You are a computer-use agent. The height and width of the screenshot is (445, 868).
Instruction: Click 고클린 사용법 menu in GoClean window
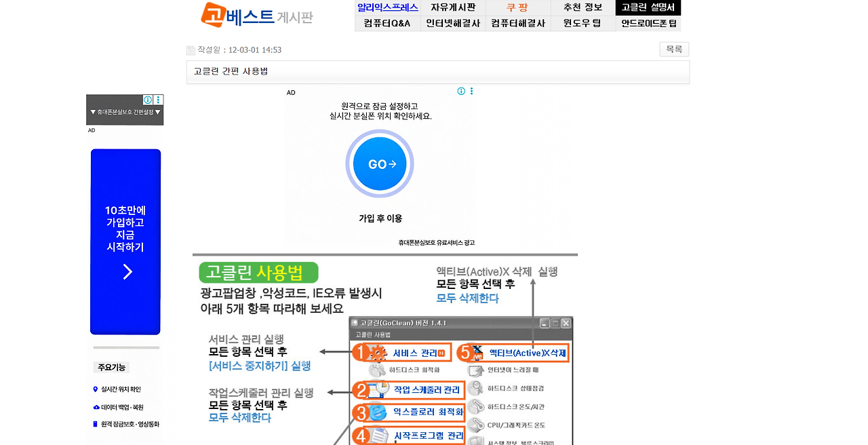[373, 334]
